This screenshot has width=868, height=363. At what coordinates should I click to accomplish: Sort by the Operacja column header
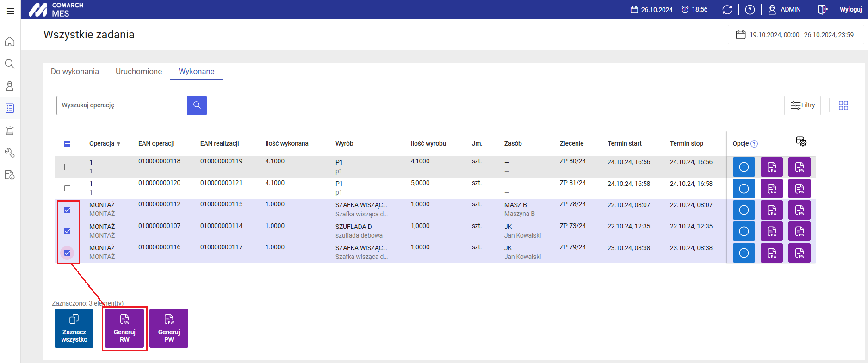(x=105, y=143)
